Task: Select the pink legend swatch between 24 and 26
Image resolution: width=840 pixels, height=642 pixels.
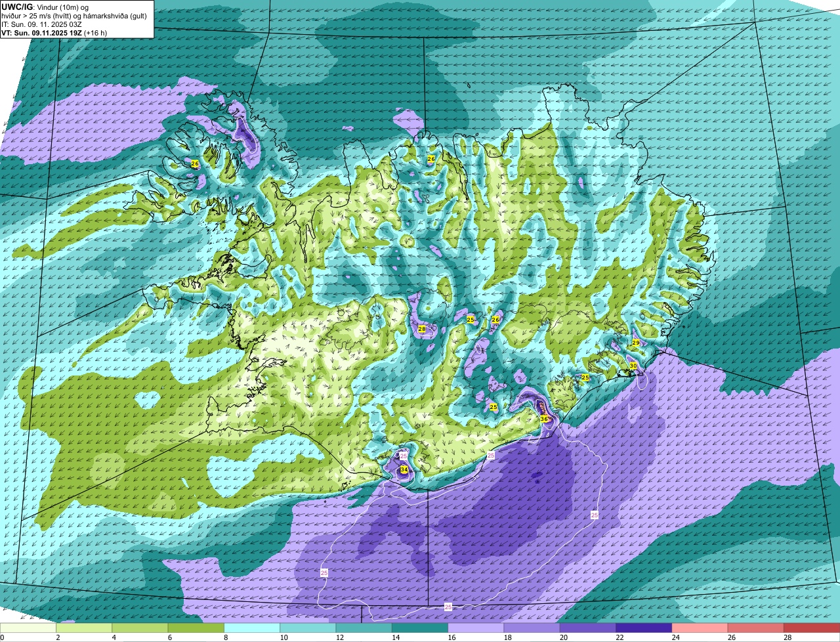Action: click(700, 628)
